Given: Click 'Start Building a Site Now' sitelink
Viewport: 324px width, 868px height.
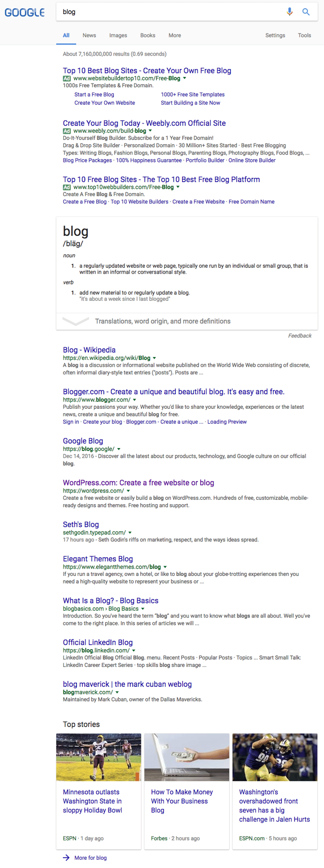Looking at the screenshot, I should pos(190,103).
